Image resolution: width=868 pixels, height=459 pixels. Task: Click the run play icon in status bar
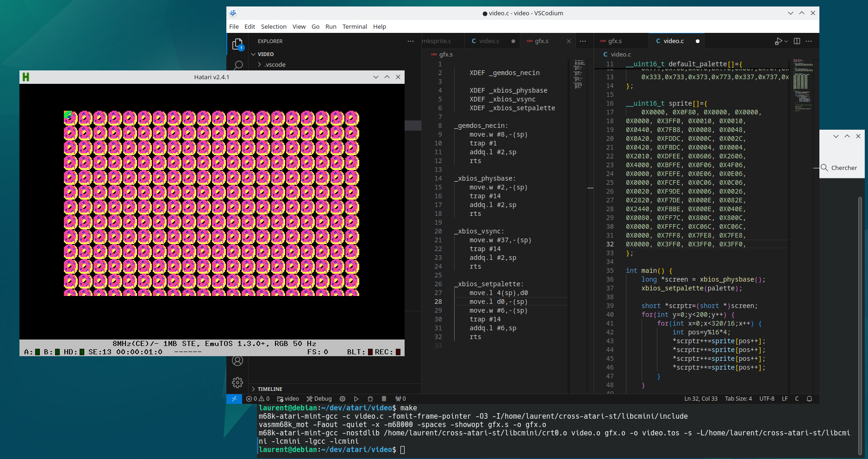click(x=356, y=399)
